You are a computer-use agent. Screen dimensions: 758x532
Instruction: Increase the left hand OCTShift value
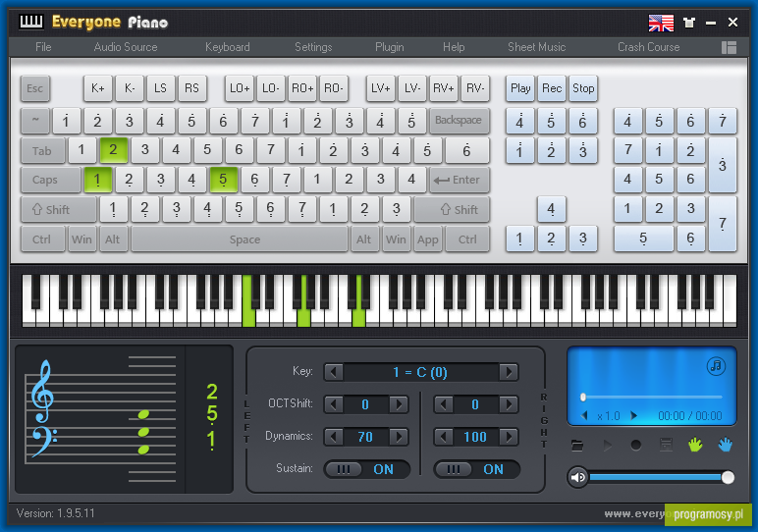coord(399,404)
